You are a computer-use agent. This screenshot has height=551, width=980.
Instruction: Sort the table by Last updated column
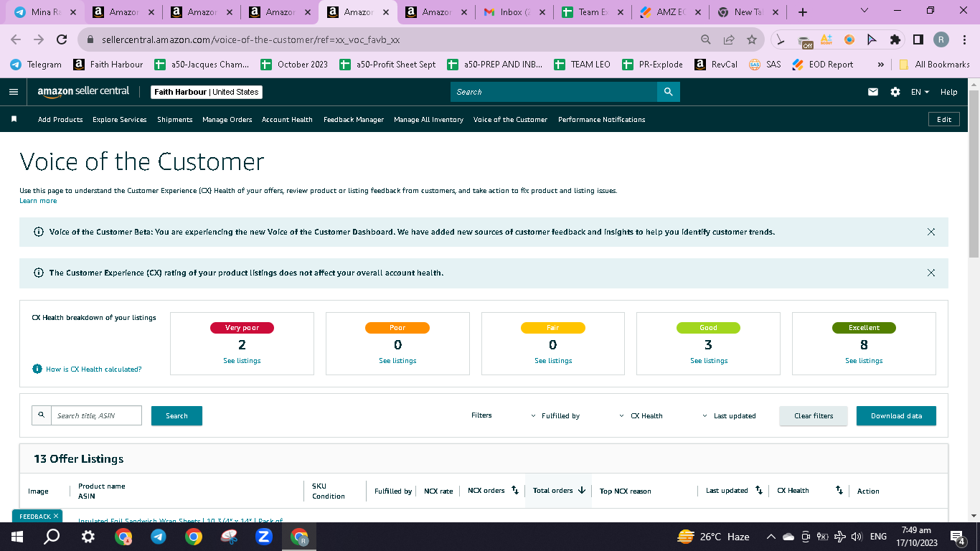click(759, 491)
